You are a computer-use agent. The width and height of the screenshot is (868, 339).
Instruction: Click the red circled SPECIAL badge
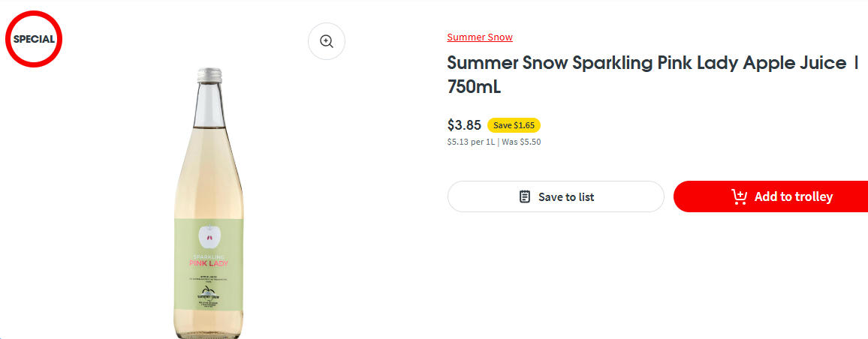coord(34,40)
